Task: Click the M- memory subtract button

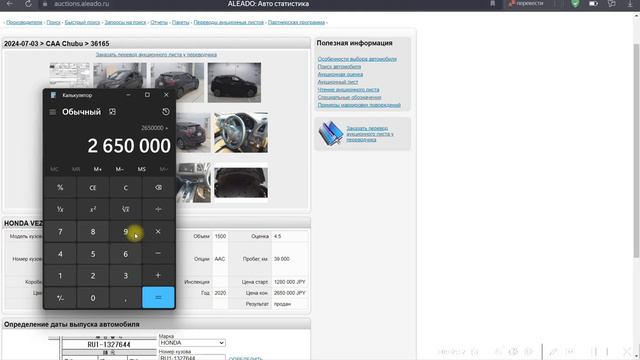Action: click(x=120, y=169)
